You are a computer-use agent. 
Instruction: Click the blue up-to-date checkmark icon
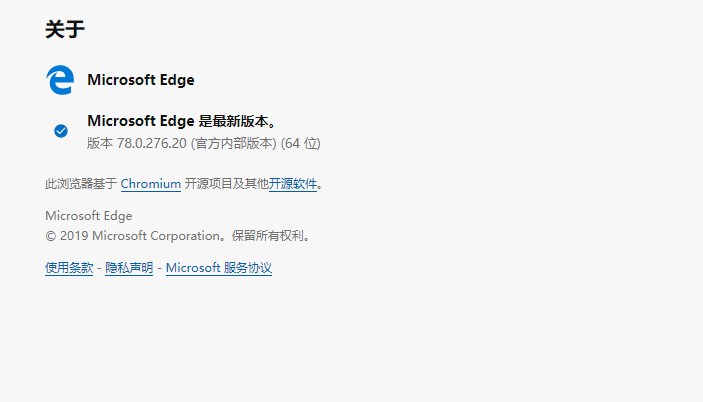[61, 131]
